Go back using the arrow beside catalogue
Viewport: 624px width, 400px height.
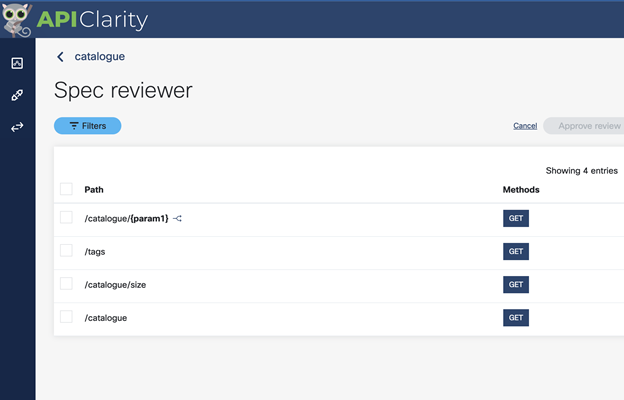point(60,57)
